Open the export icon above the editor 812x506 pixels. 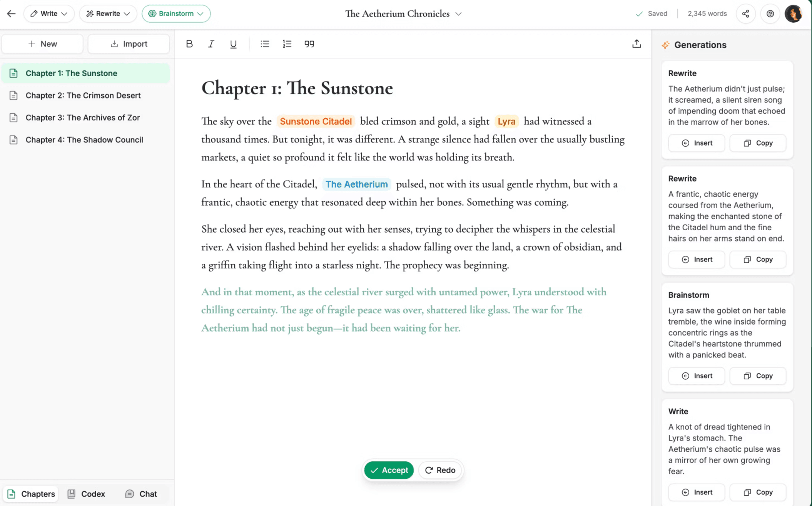(x=637, y=44)
